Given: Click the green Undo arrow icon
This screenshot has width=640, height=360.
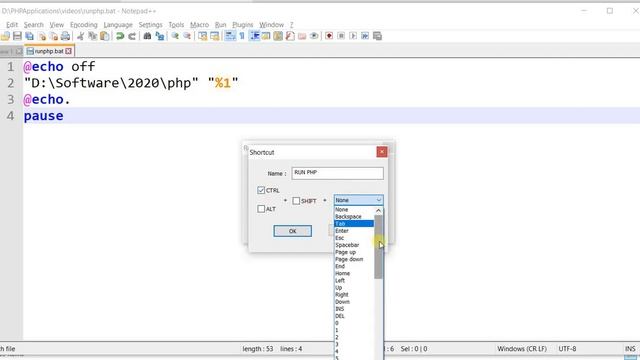Looking at the screenshot, I should click(120, 36).
